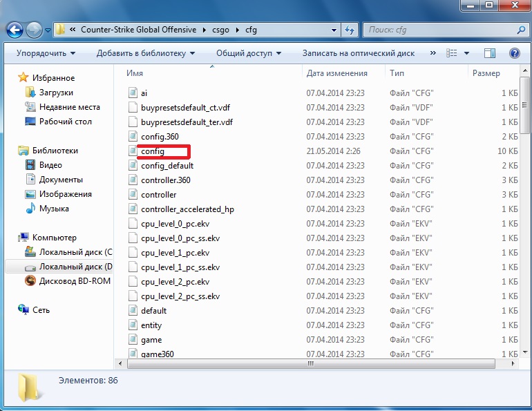
Task: Click vertical scrollbar down arrow
Action: (x=525, y=352)
